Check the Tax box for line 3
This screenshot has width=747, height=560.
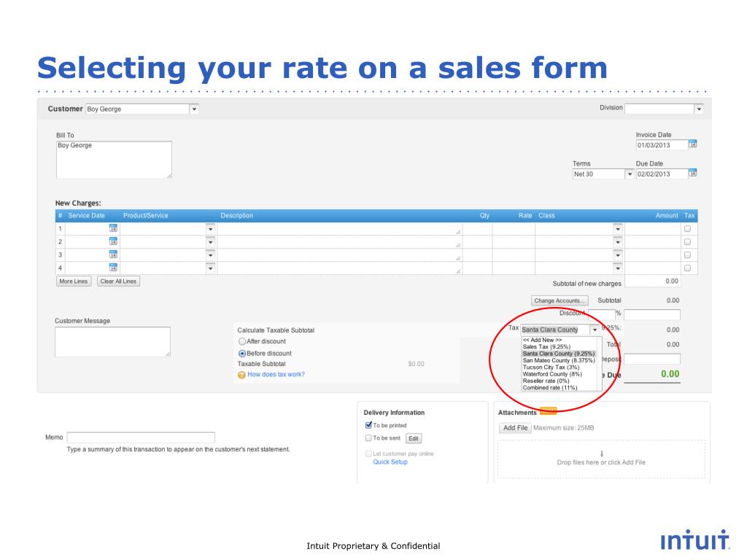687,254
